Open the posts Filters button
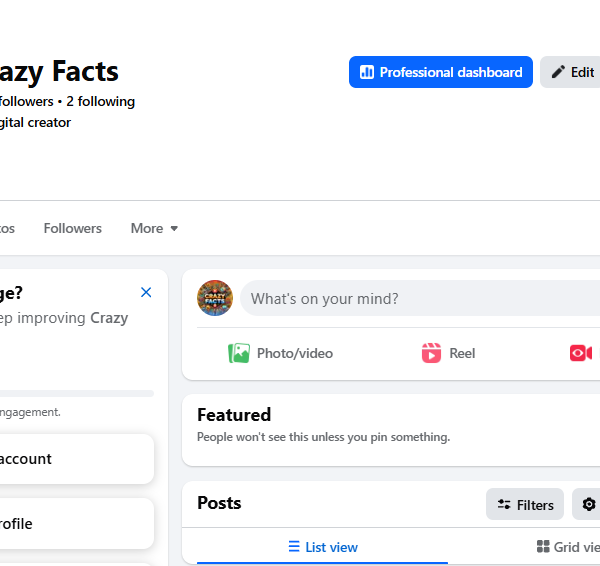The image size is (600, 566). (525, 504)
